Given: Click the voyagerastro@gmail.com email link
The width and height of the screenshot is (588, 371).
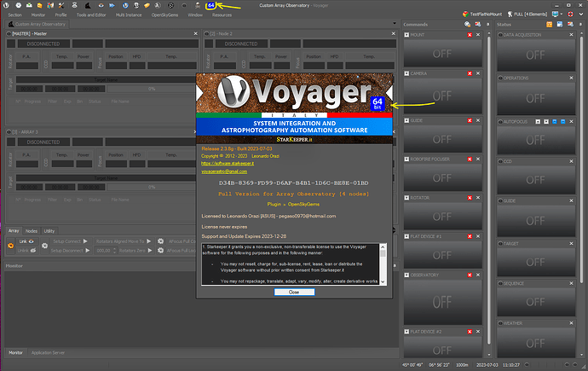Looking at the screenshot, I should pos(224,171).
